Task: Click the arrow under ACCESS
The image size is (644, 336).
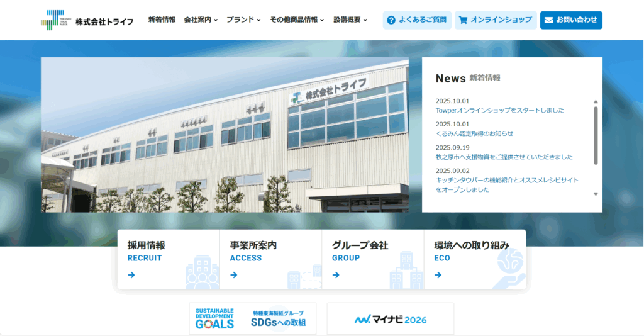Action: pyautogui.click(x=233, y=275)
